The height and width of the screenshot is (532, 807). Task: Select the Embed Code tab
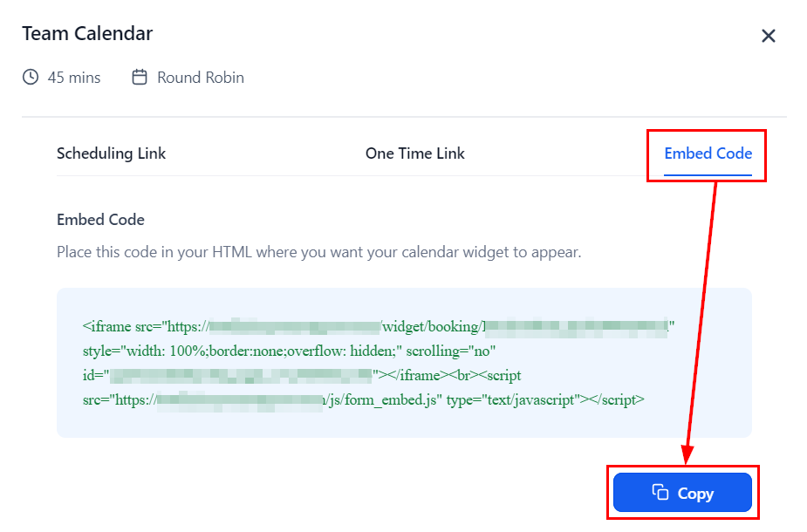click(x=708, y=153)
